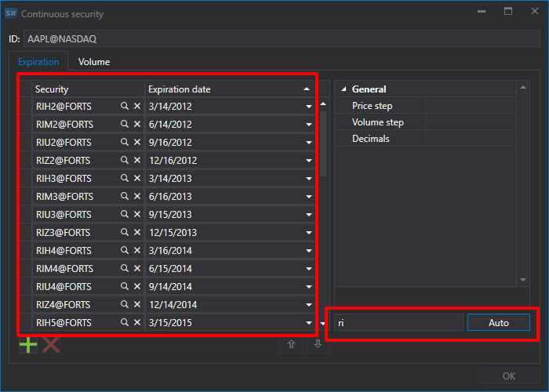Open date picker for 9/15/2013
This screenshot has height=392, width=549.
tap(309, 215)
